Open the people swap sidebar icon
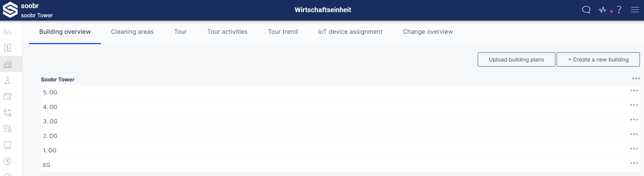Screen dimensions: 644x176 click(x=7, y=112)
